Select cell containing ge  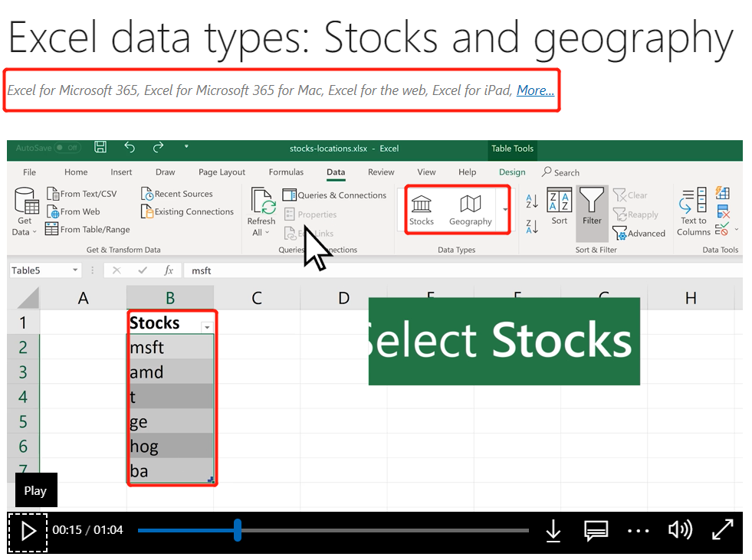[170, 421]
